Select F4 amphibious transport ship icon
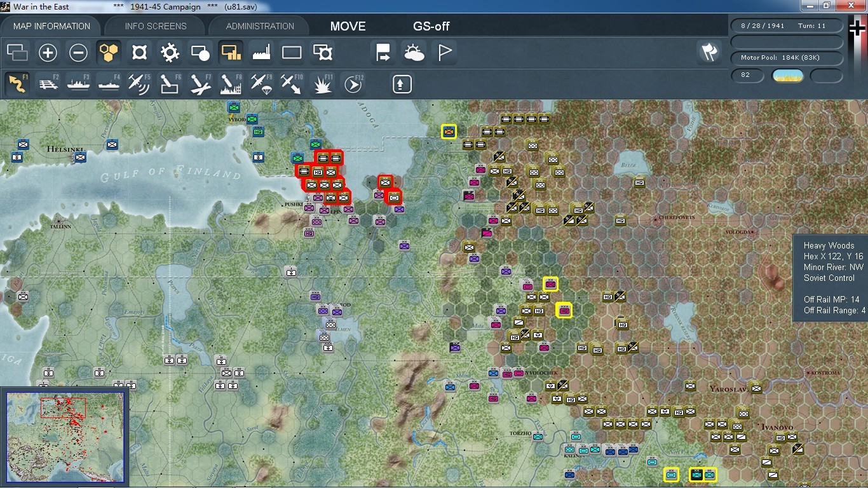Screen dimensions: 868x488 pyautogui.click(x=109, y=84)
